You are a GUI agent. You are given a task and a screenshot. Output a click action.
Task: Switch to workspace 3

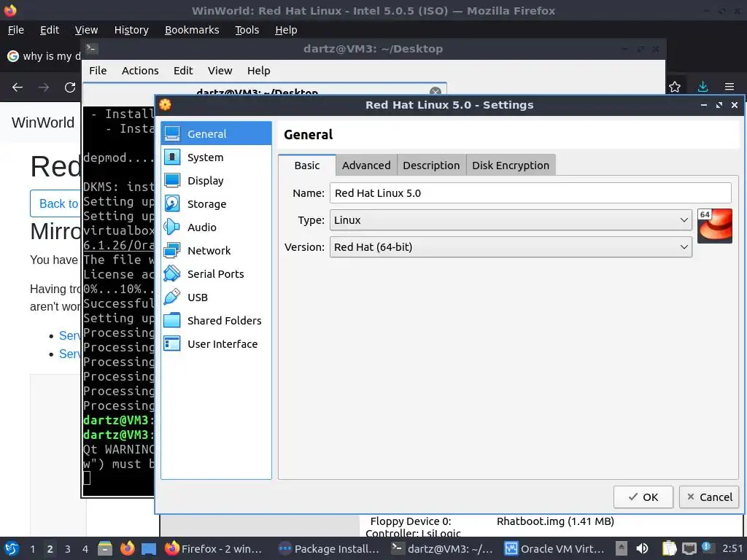tap(68, 549)
